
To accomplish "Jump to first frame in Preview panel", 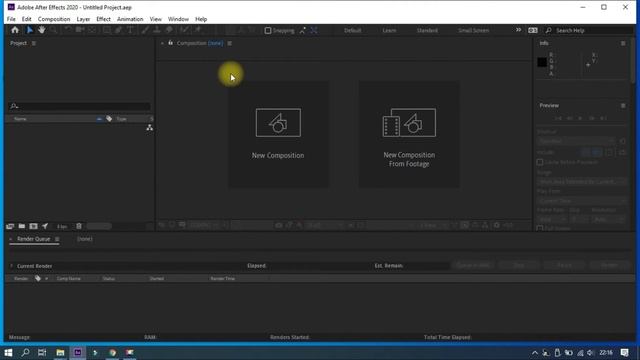I will pos(558,118).
